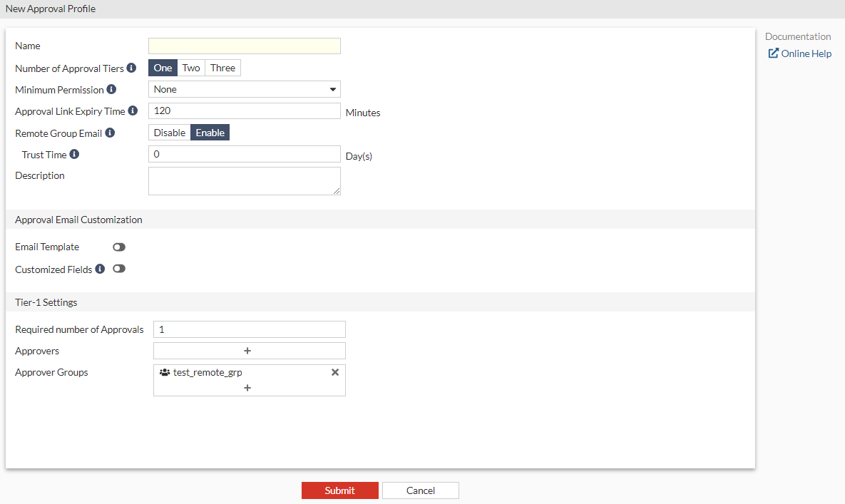This screenshot has width=845, height=504.
Task: Cancel creating the approval profile
Action: click(x=420, y=490)
